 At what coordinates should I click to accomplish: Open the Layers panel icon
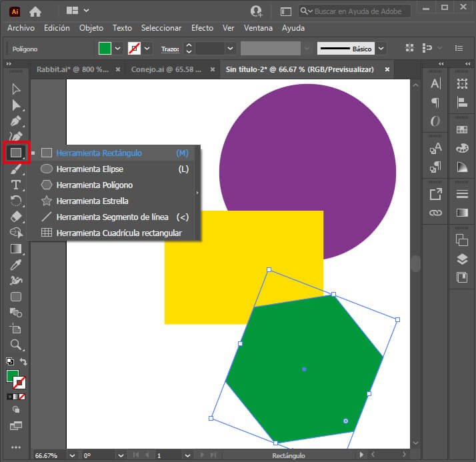(x=462, y=259)
